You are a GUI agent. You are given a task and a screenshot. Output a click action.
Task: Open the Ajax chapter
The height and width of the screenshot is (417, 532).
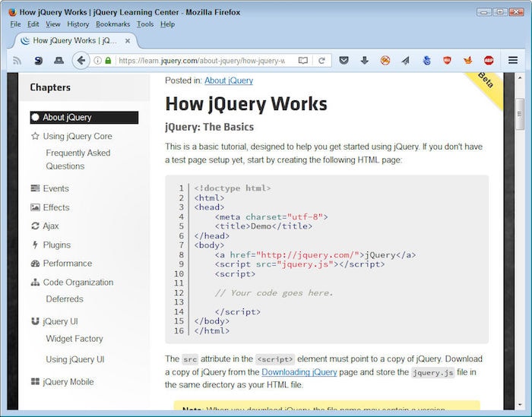(51, 226)
